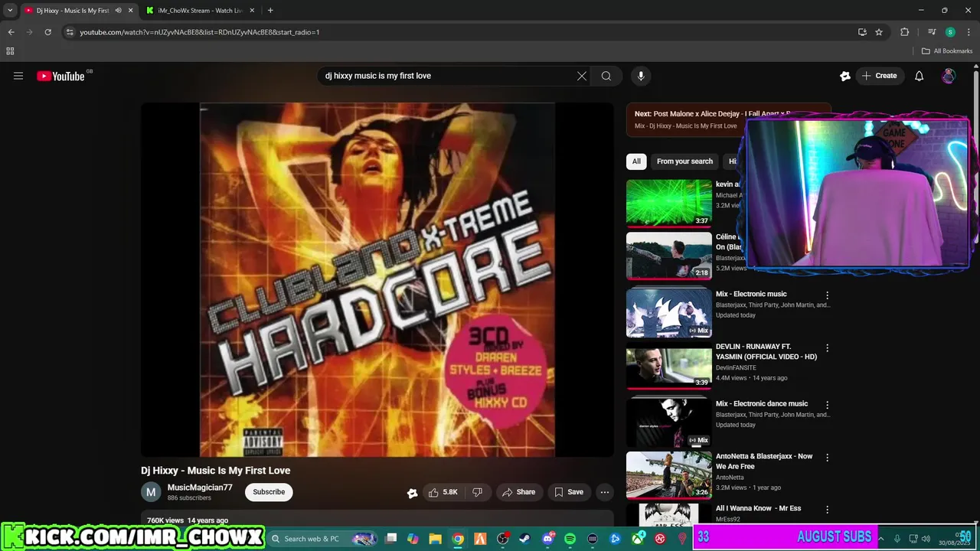Screen dimensions: 980x551
Task: Click the "Dj Hixxy - Music Is My First Love" title
Action: point(215,471)
